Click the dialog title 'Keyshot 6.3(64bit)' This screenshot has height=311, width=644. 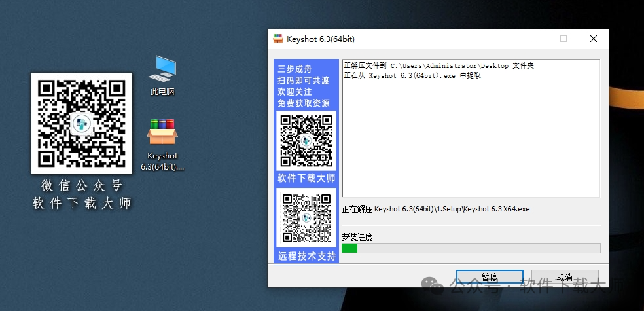(320, 39)
